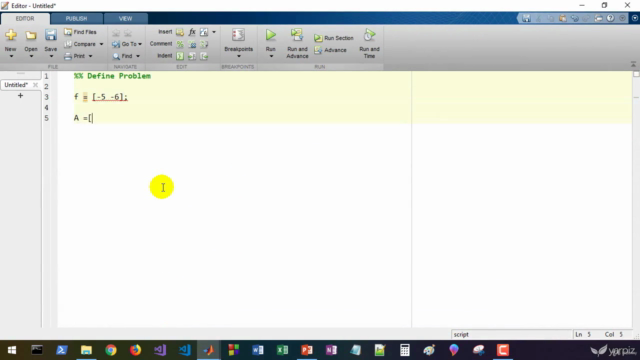Click the Find Files button

point(80,32)
